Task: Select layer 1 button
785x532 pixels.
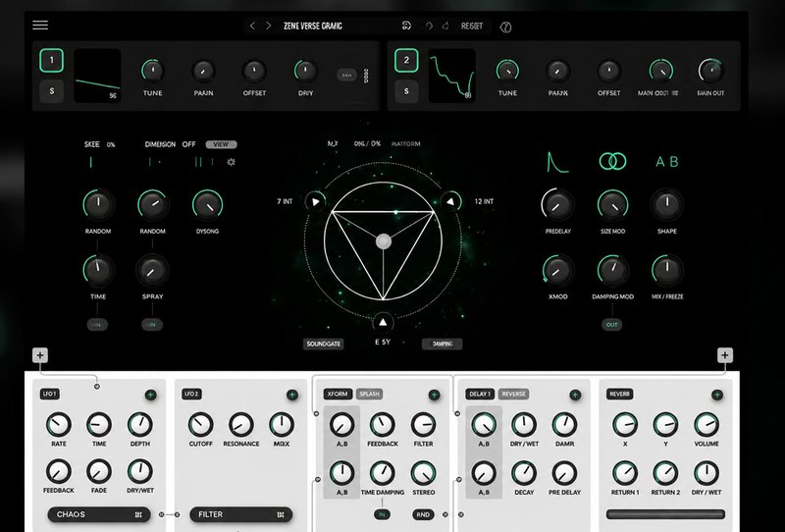Action: pos(52,60)
